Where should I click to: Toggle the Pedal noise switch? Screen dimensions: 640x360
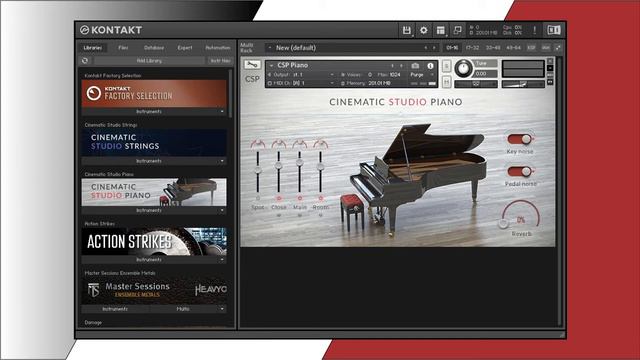click(x=520, y=171)
